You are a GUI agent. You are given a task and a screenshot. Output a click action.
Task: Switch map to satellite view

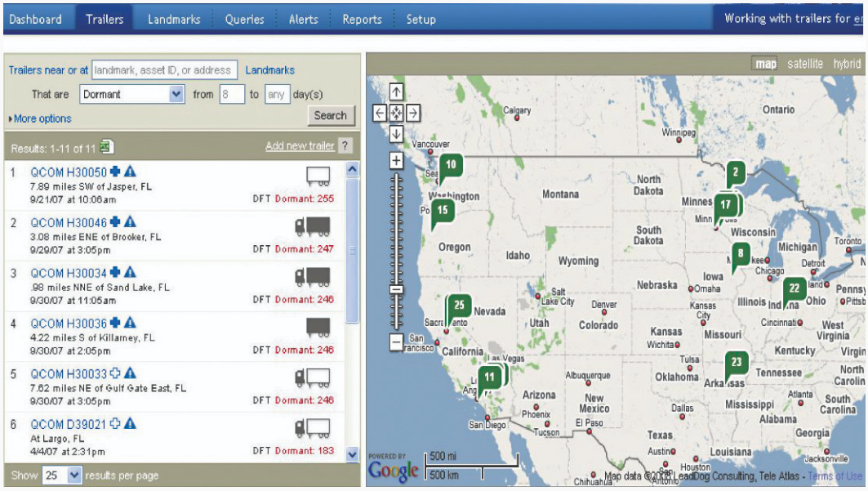point(804,64)
